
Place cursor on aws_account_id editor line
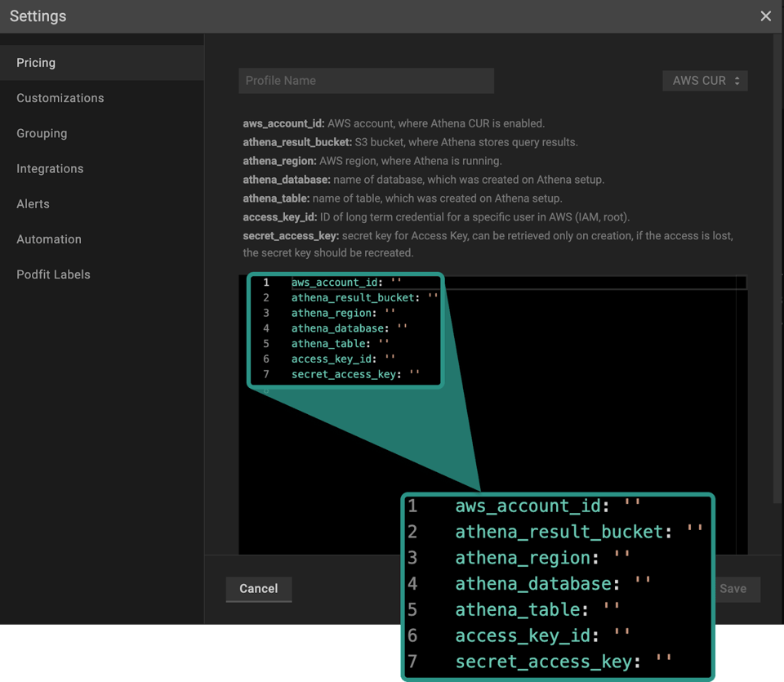[346, 283]
